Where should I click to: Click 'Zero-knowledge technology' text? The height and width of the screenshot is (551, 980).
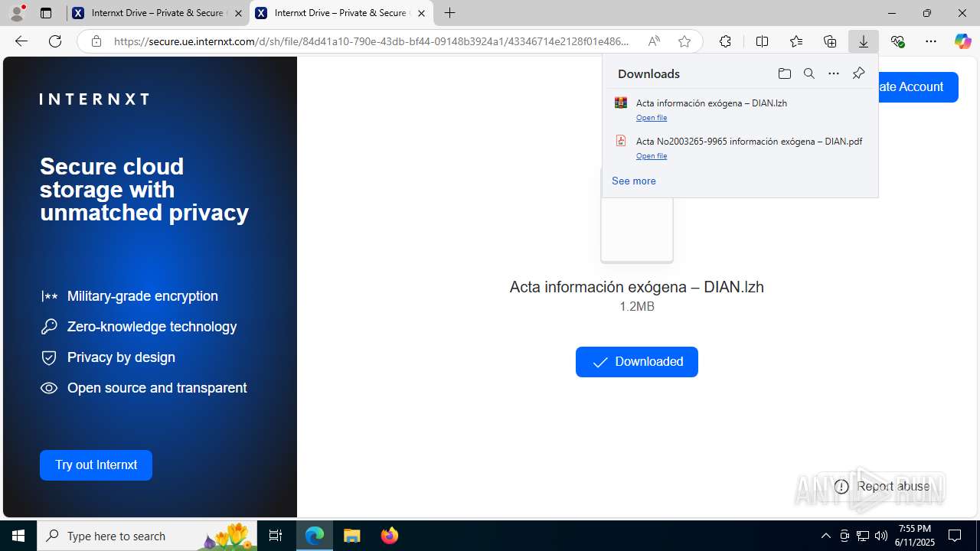(152, 327)
